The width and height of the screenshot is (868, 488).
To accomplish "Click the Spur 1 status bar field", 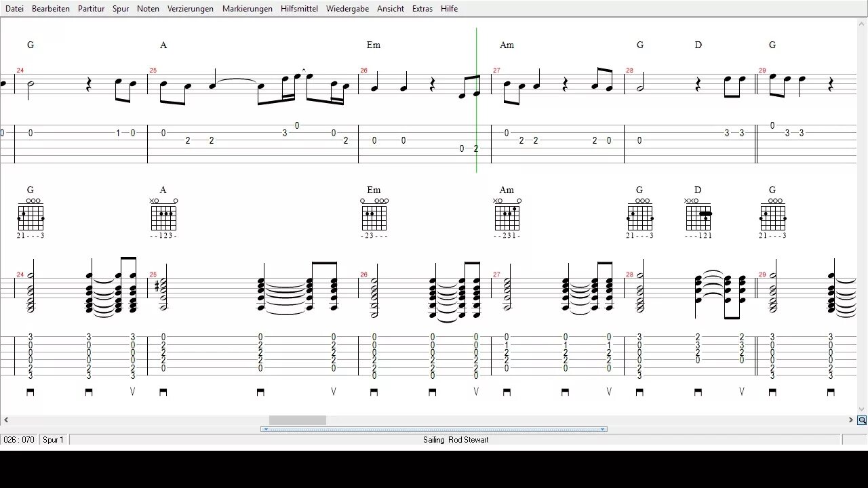I will click(54, 440).
